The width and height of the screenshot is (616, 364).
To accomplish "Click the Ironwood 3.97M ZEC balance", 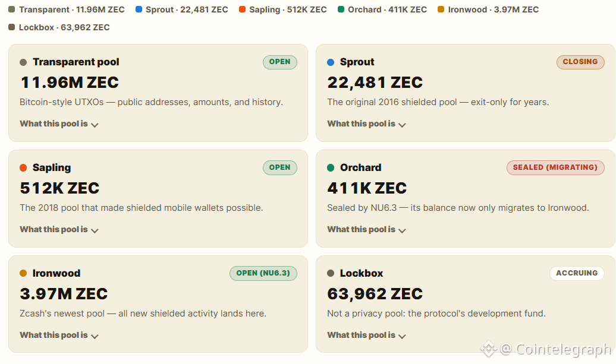I will click(64, 294).
